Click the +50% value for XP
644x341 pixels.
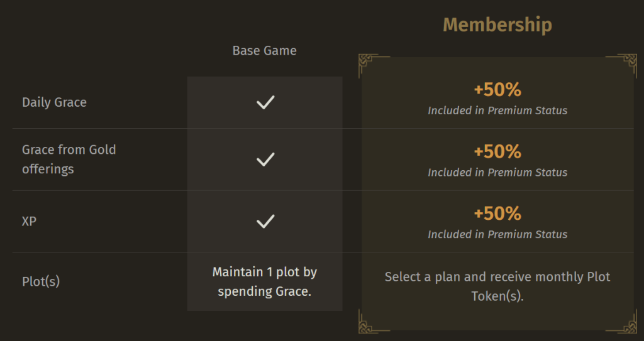click(497, 214)
